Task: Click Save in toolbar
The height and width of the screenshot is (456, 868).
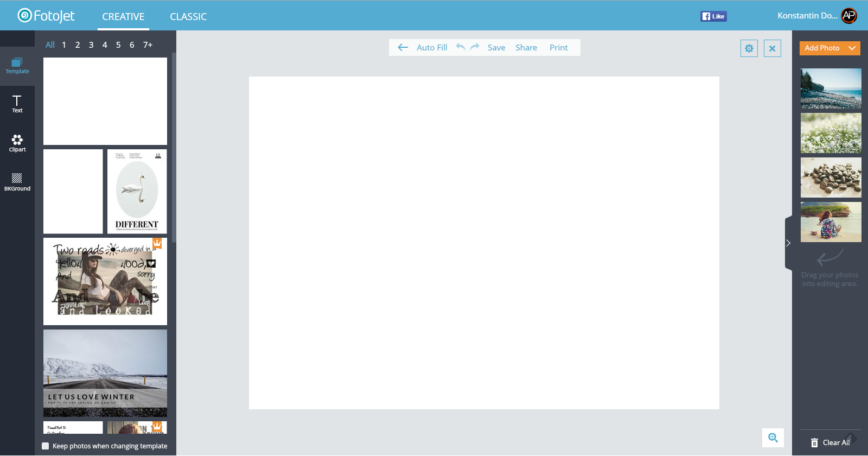Action: coord(496,48)
